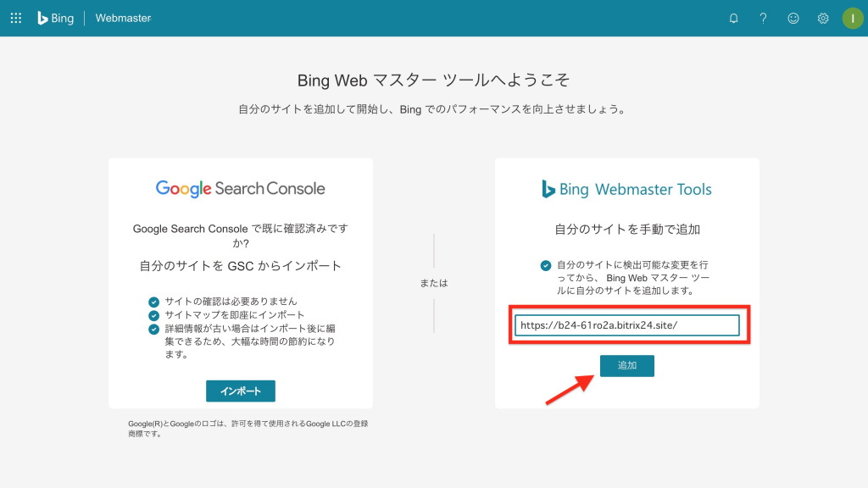Select subtitle '自分のサイトを追加して開始し'

point(433,109)
